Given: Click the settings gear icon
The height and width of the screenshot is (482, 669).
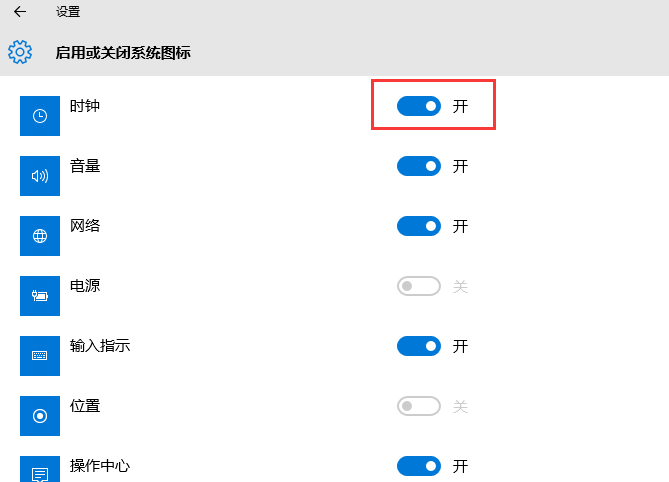Looking at the screenshot, I should (x=20, y=52).
